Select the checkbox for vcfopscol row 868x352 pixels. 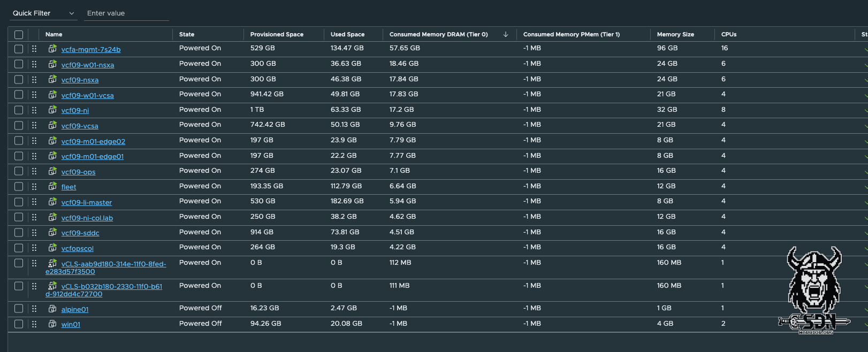point(19,248)
